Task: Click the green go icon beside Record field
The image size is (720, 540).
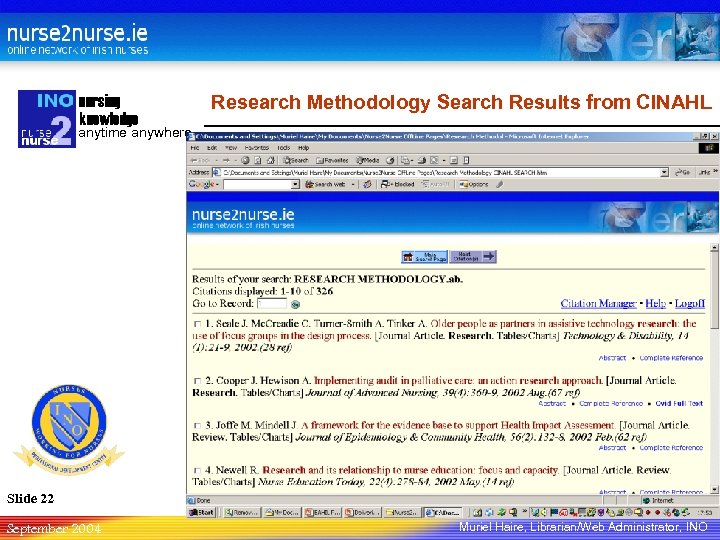Action: (x=296, y=304)
